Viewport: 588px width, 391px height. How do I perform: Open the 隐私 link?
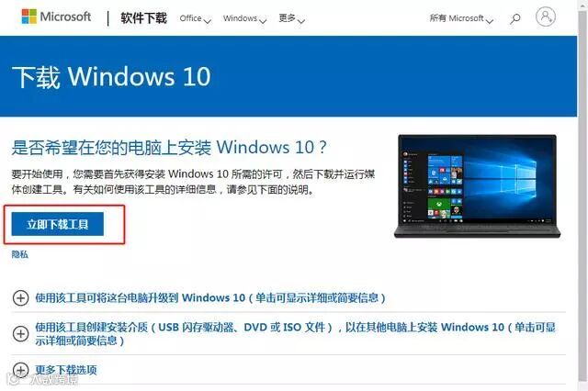[x=20, y=254]
